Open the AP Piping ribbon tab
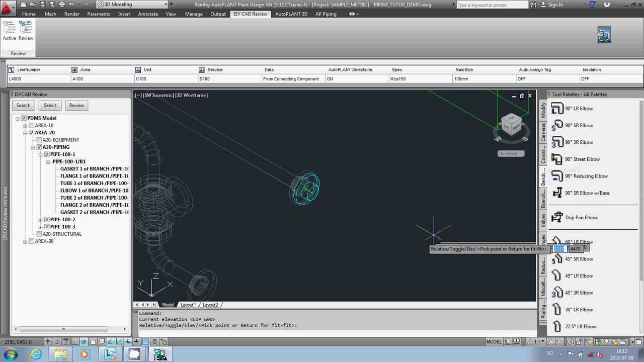The image size is (644, 362). click(326, 14)
